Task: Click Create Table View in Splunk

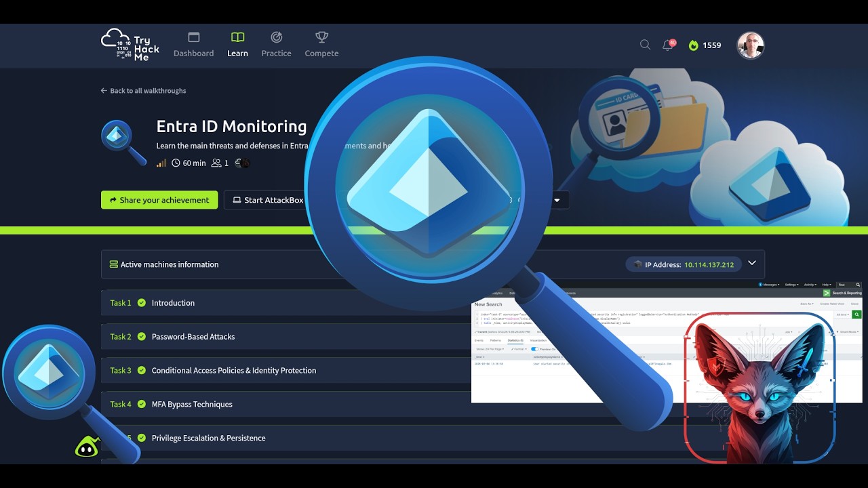Action: [x=832, y=304]
